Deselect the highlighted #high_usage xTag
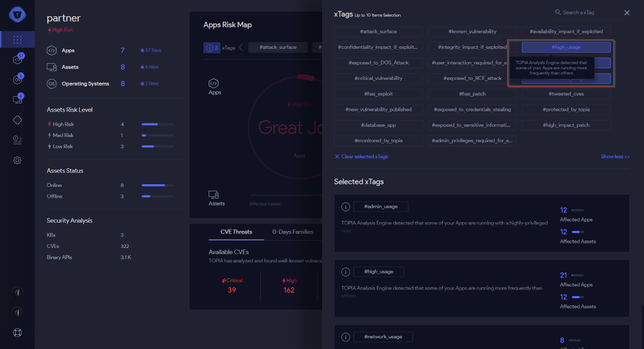 566,47
